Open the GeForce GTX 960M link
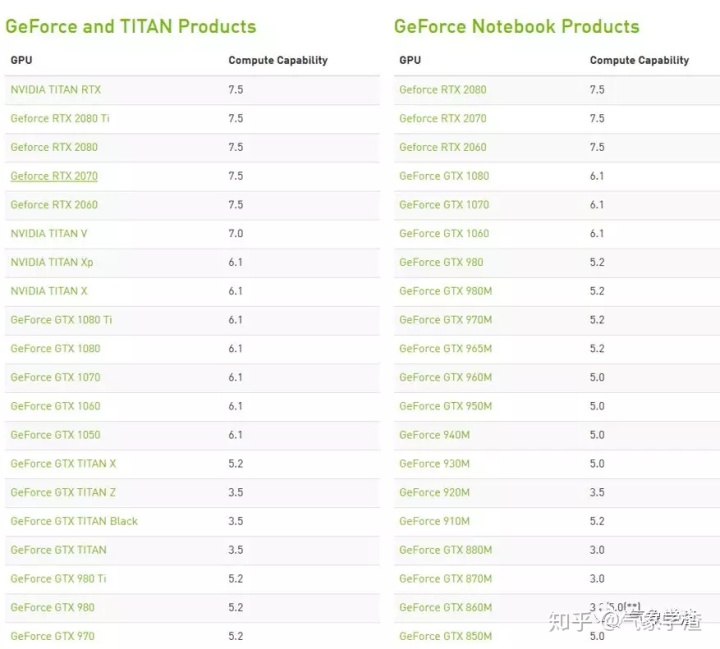 (x=445, y=378)
